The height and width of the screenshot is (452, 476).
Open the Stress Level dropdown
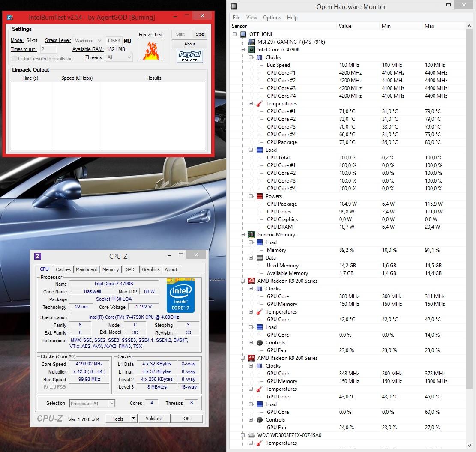click(88, 41)
